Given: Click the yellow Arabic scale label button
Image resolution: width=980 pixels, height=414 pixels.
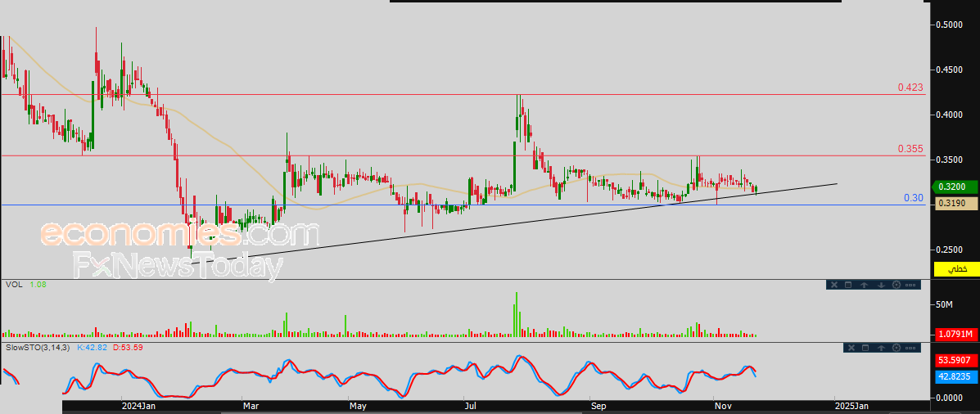Looking at the screenshot, I should tap(955, 269).
